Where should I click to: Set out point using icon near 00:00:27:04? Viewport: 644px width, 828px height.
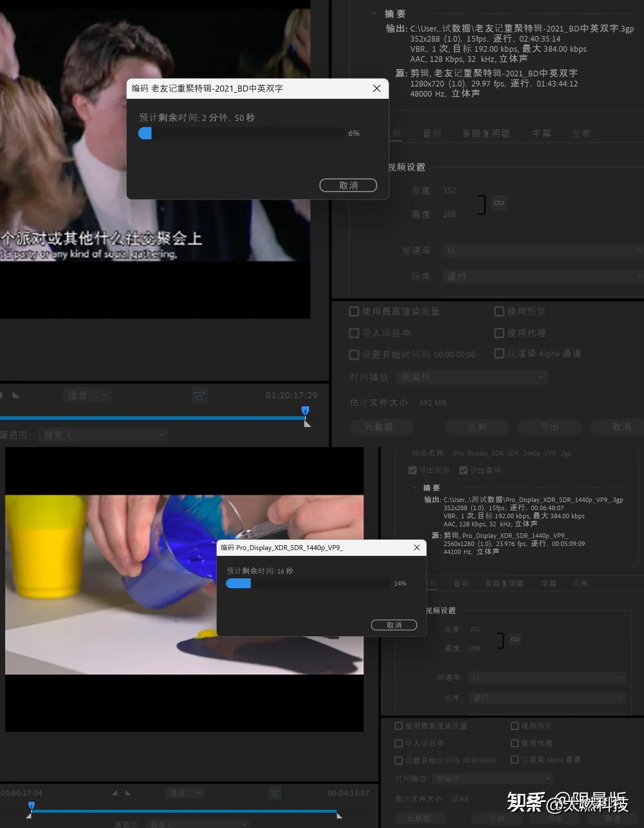[x=128, y=793]
